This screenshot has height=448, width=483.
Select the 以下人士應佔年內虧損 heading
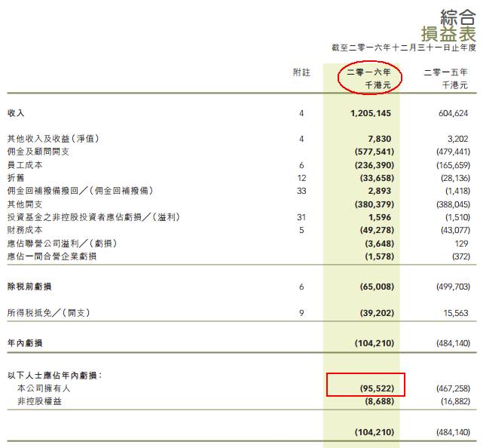click(54, 376)
